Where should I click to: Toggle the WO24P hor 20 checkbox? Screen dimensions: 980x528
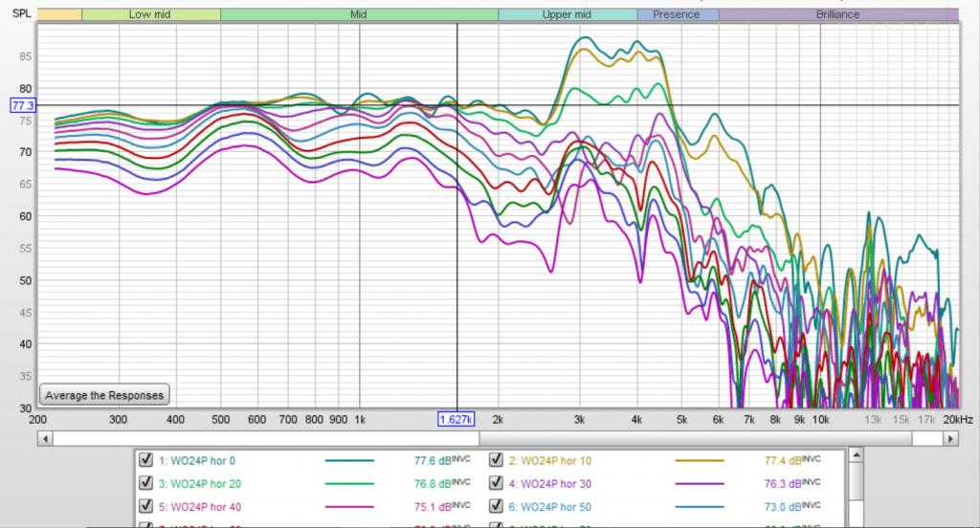[145, 483]
